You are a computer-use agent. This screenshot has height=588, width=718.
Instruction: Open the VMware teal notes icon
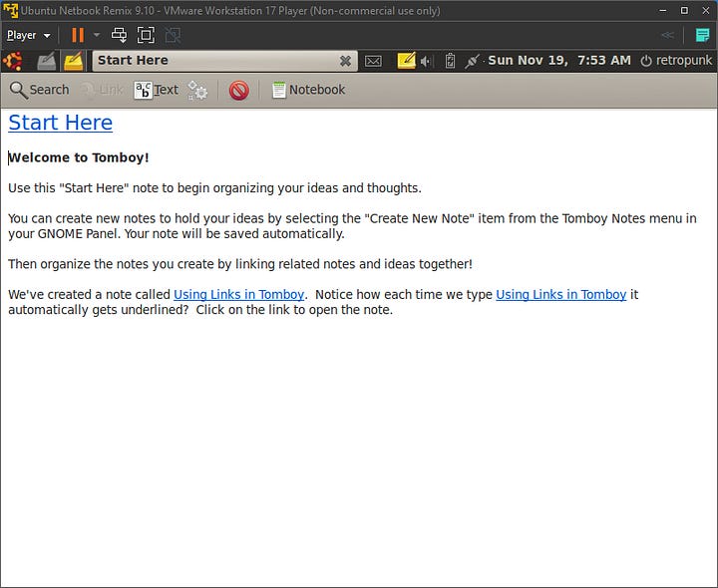(702, 35)
